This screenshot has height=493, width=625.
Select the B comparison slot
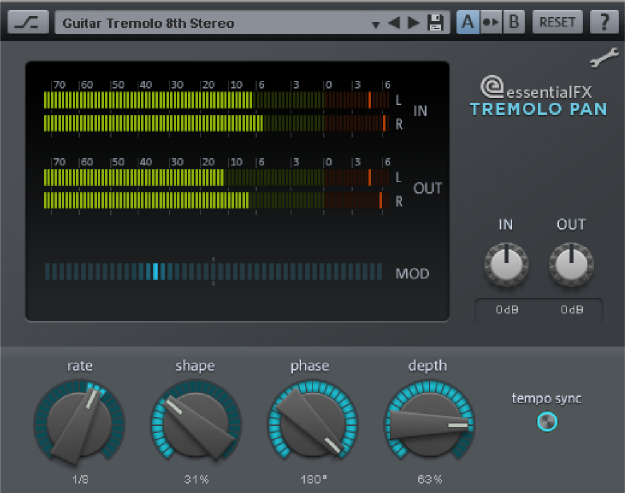pos(514,22)
